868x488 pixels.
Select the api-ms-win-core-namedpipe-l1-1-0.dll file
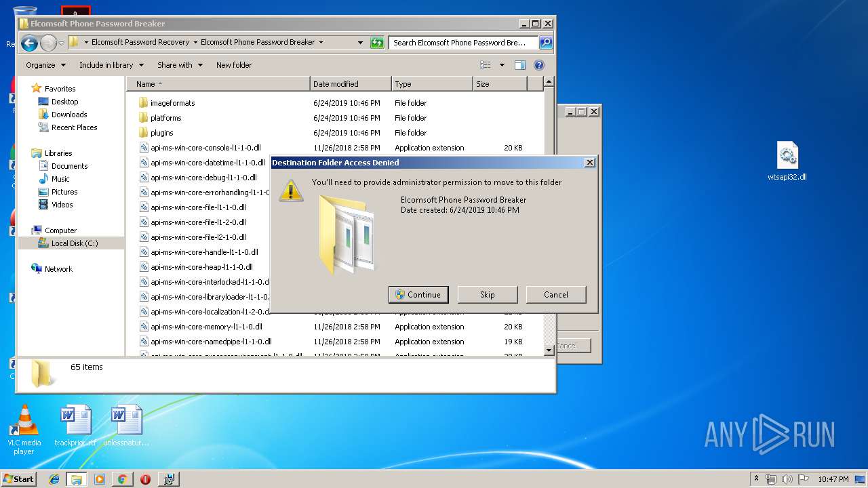(205, 342)
